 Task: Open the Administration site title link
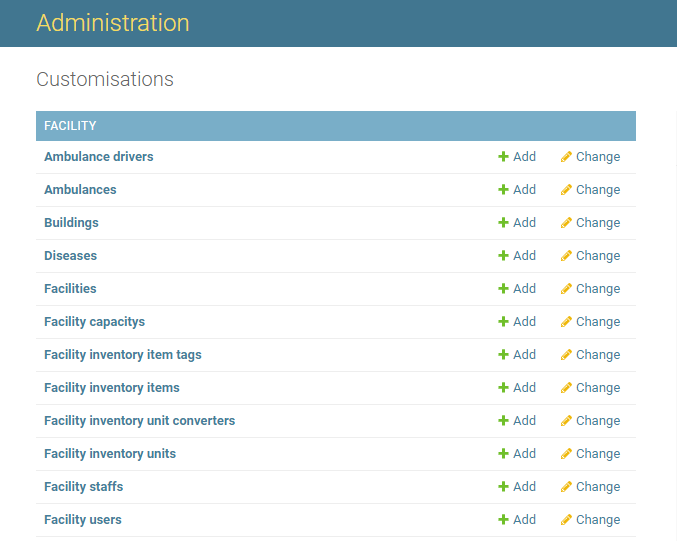click(x=113, y=23)
